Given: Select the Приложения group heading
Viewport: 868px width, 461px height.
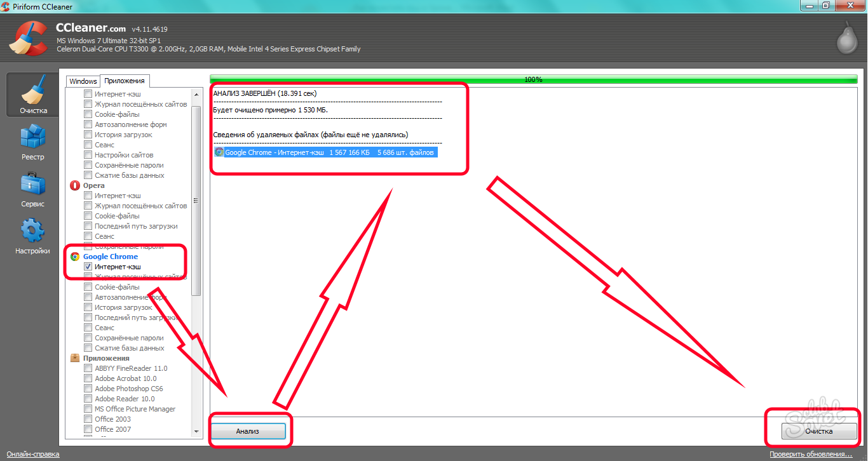Looking at the screenshot, I should pos(106,358).
